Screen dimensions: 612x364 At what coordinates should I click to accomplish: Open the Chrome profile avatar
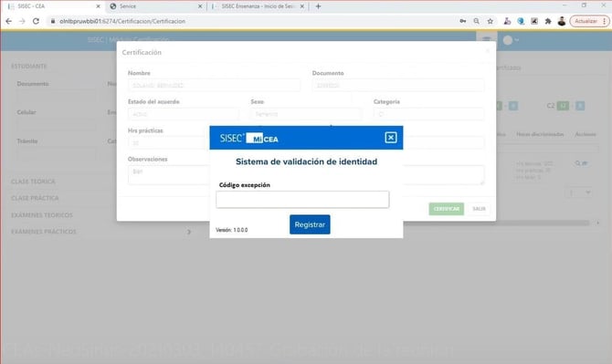(562, 21)
